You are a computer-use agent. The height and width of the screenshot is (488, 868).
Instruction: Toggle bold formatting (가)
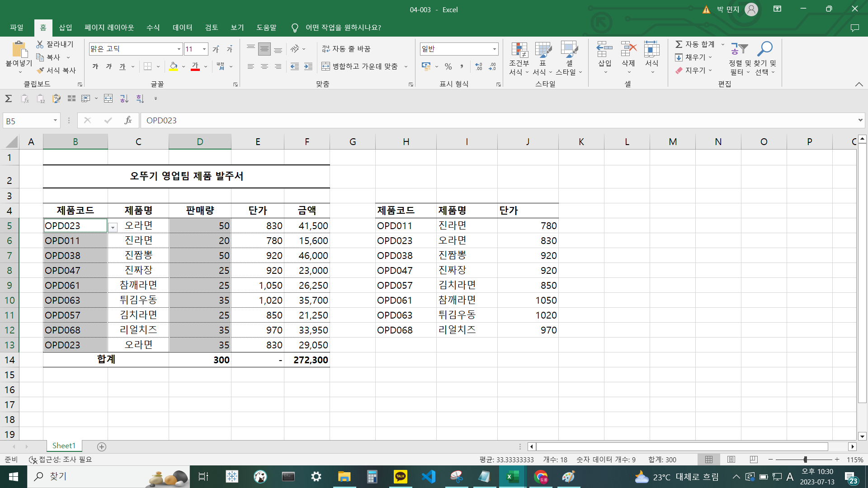tap(95, 66)
